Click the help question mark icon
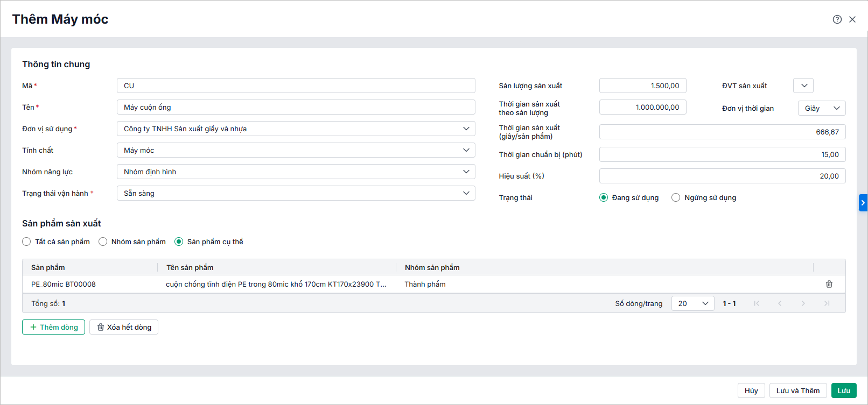 (x=837, y=19)
